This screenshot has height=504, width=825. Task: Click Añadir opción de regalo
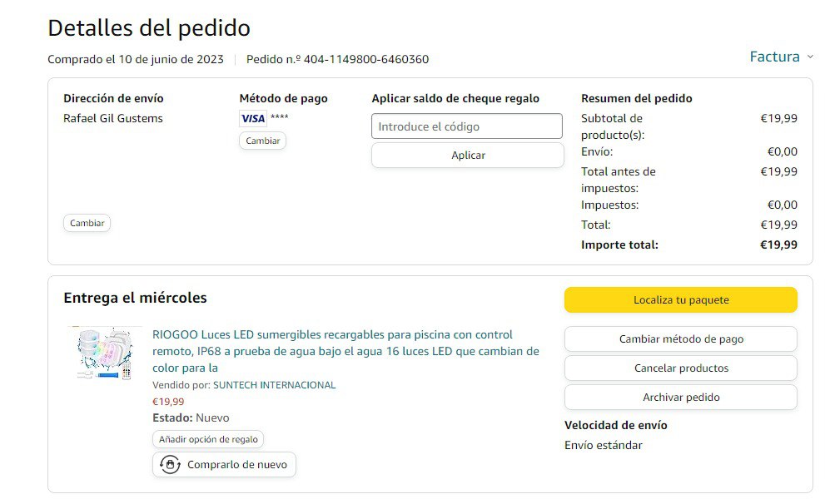pyautogui.click(x=208, y=439)
